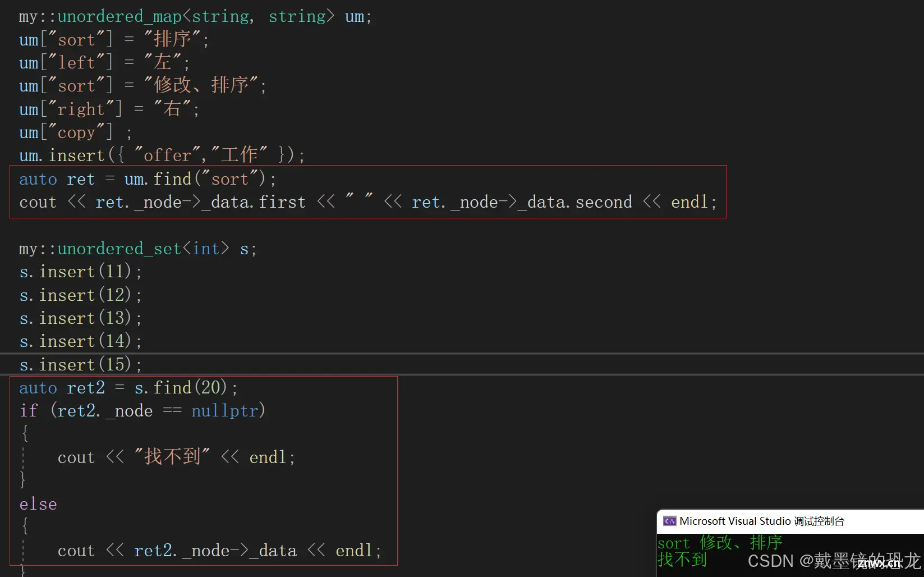Click the 'else' keyword

click(x=38, y=504)
